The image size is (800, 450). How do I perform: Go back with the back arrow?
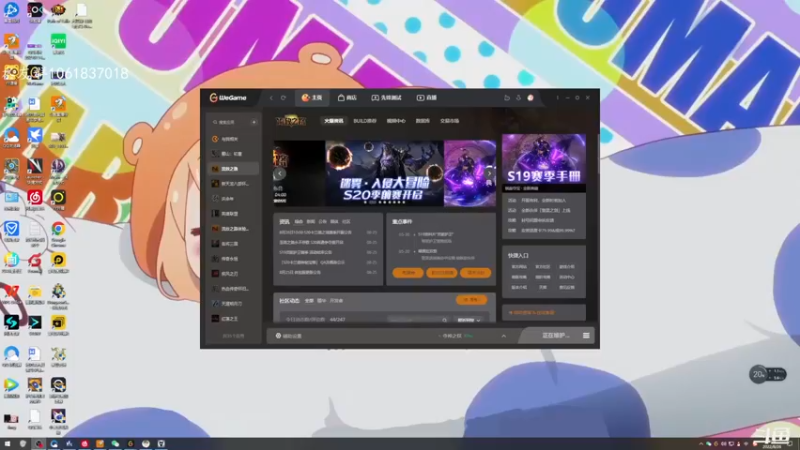tap(271, 97)
